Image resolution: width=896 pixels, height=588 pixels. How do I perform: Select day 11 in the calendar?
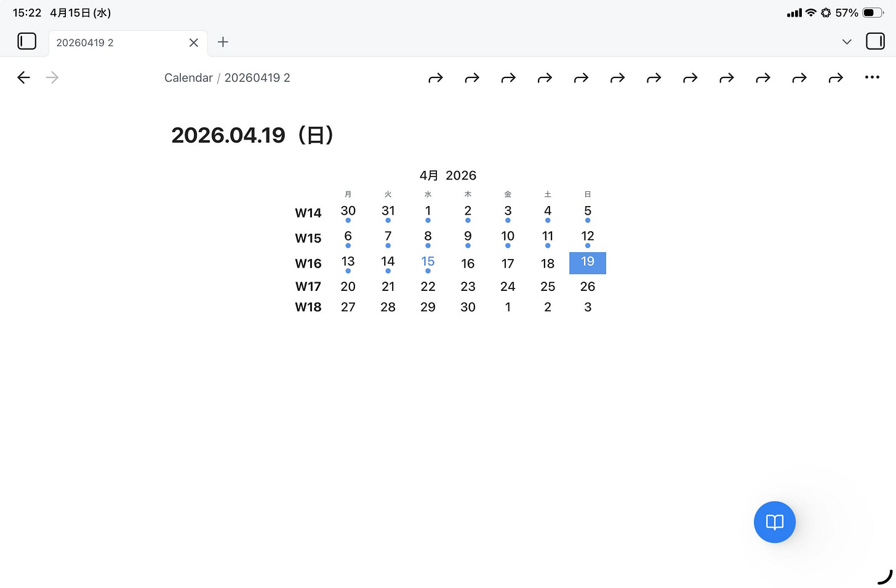pos(548,238)
